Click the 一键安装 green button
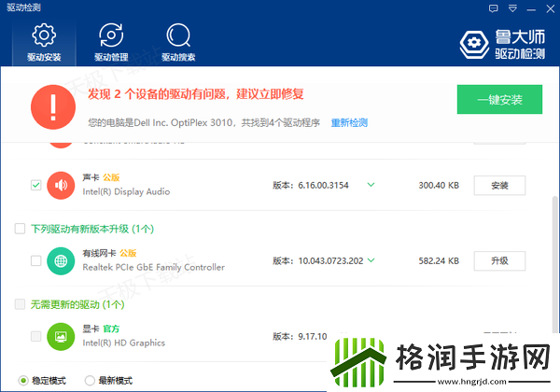 [499, 99]
